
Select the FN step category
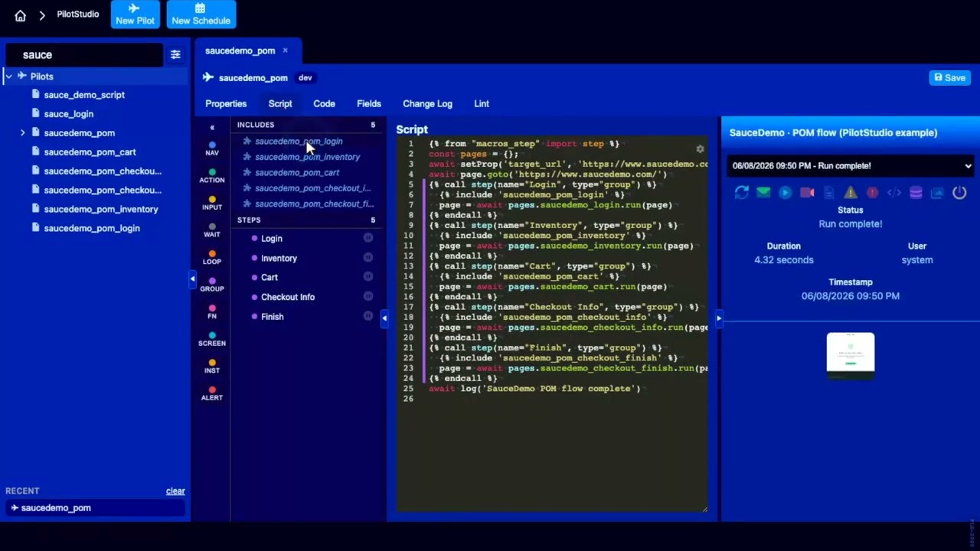pyautogui.click(x=212, y=311)
